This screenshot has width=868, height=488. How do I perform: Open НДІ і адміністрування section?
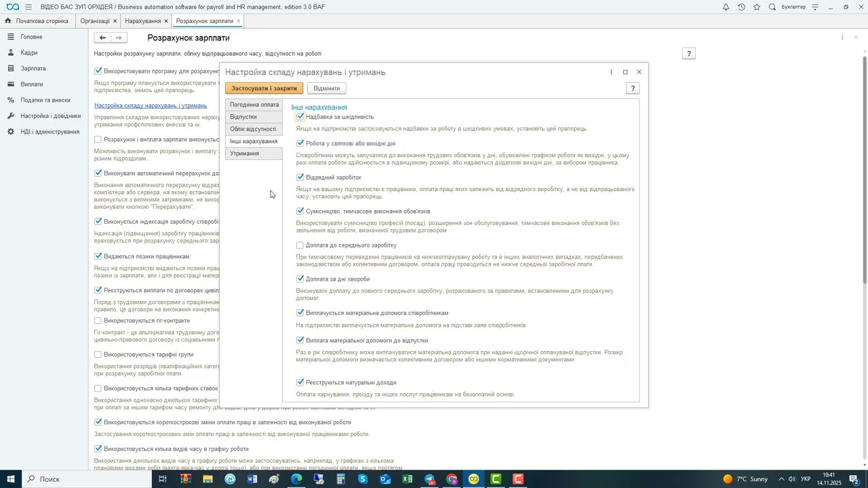(50, 131)
